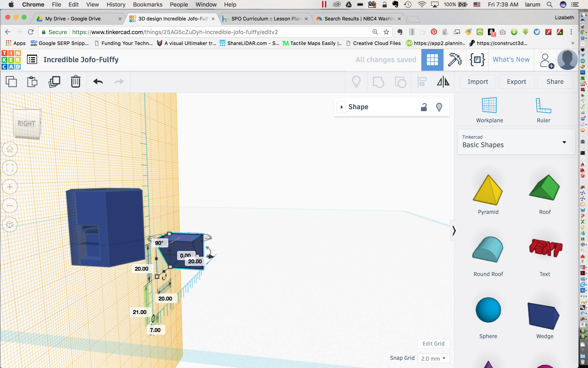Open the What's New link
This screenshot has height=368, width=588.
pyautogui.click(x=511, y=60)
